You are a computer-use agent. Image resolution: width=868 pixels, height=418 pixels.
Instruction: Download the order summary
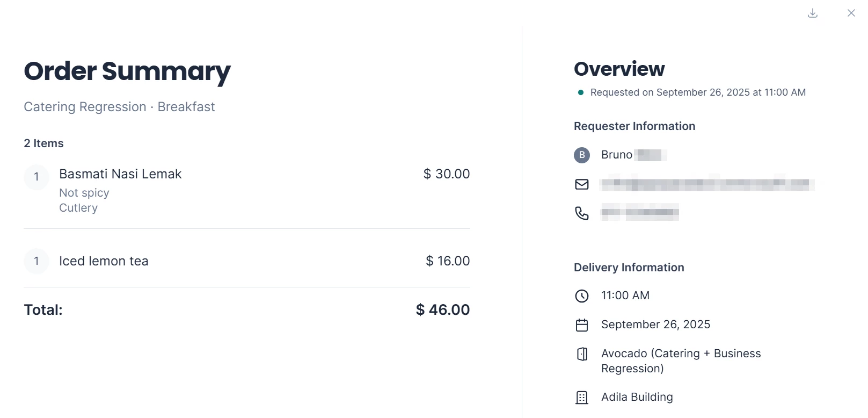tap(813, 13)
